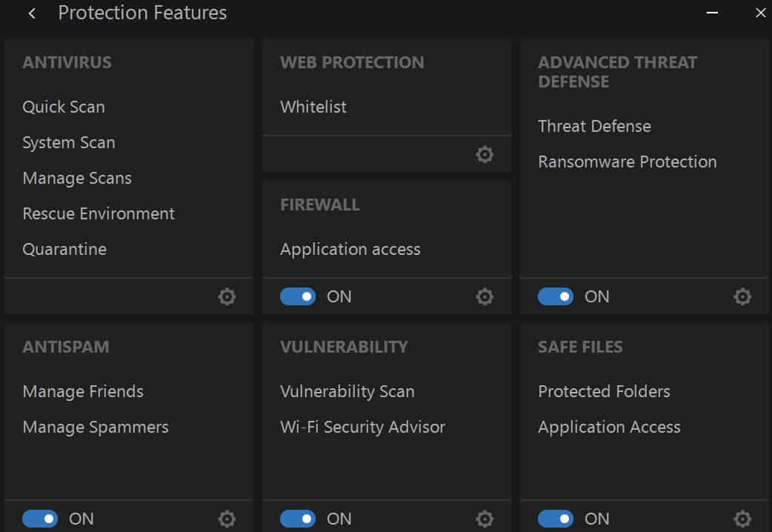The width and height of the screenshot is (772, 532).
Task: Open Firewall settings gear
Action: click(485, 296)
